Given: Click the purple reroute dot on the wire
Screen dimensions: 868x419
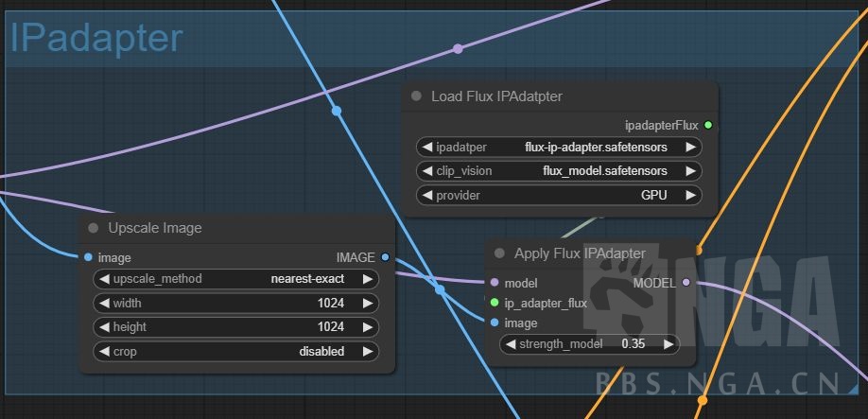Looking at the screenshot, I should tap(458, 48).
